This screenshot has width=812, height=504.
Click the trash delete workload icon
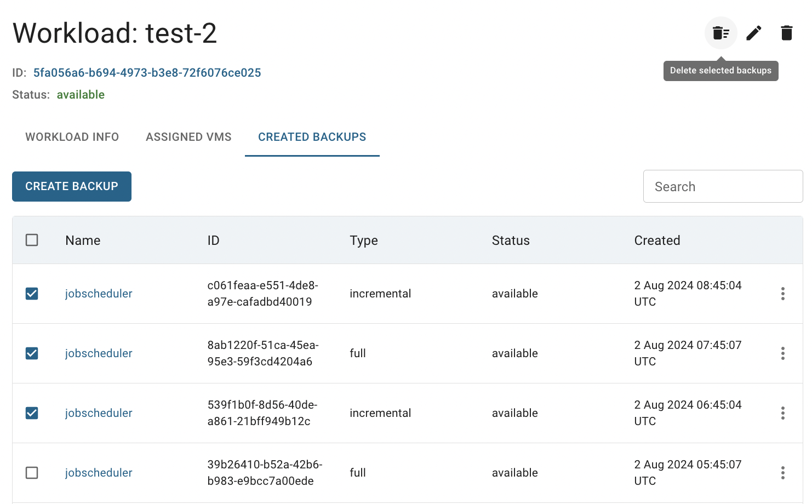(786, 33)
